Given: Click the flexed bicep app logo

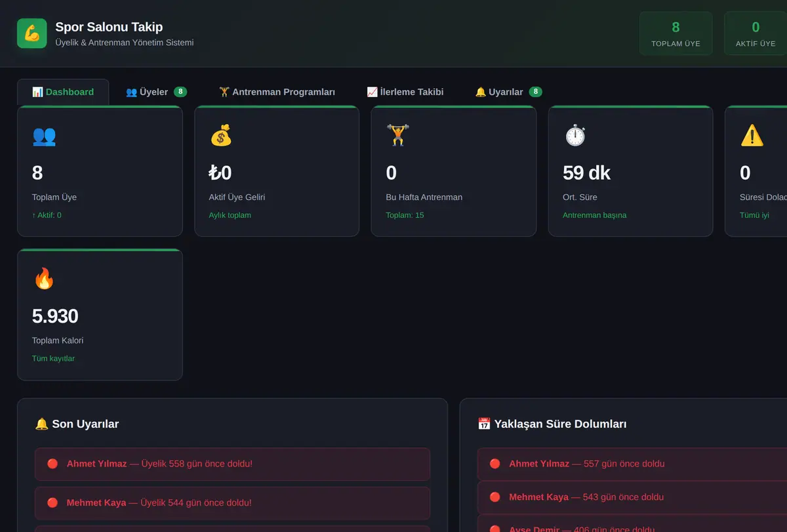Looking at the screenshot, I should pyautogui.click(x=31, y=33).
